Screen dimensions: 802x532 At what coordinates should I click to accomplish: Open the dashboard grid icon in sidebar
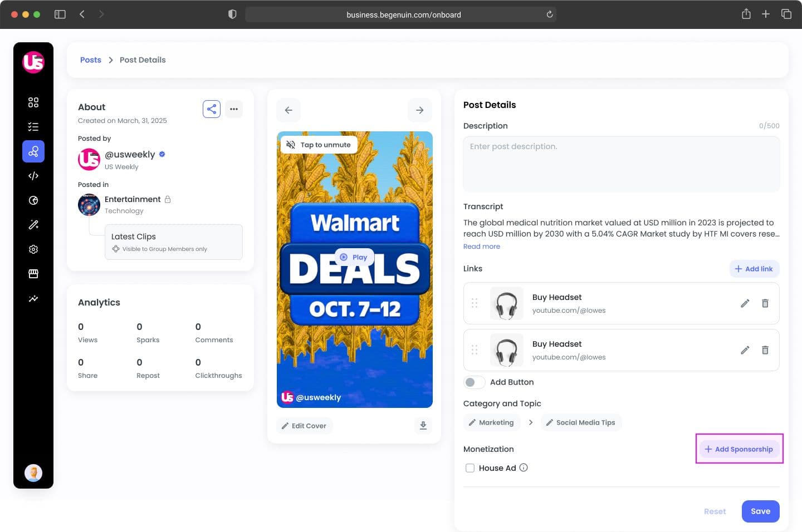coord(33,102)
